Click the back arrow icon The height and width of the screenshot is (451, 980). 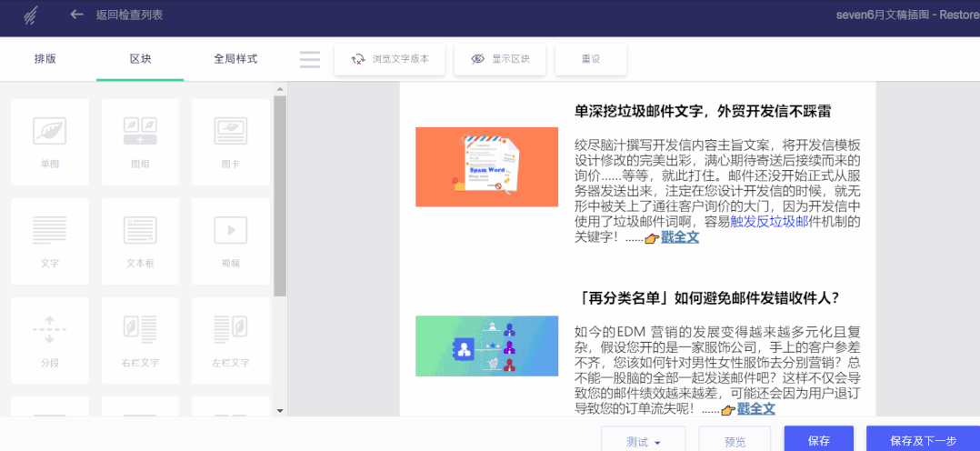(77, 14)
